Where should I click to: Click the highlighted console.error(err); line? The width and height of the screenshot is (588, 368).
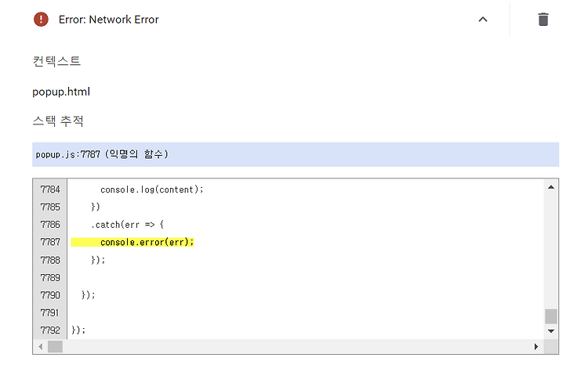coord(132,242)
